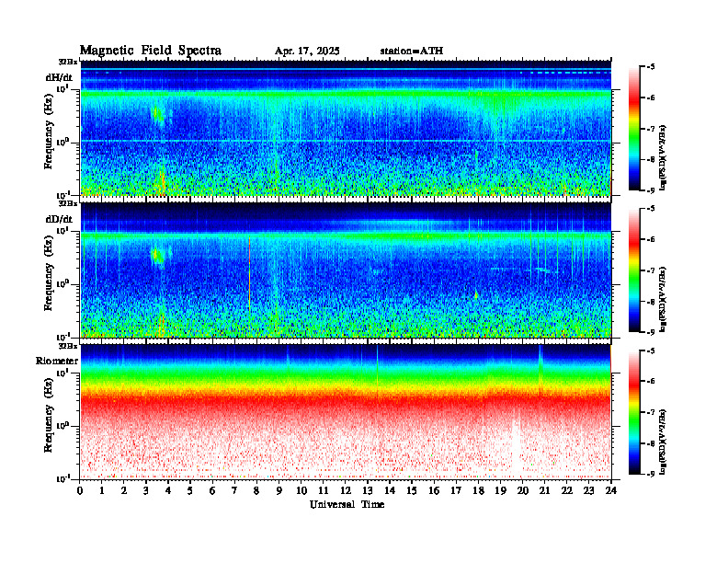Click the log PSD label beside dH/dt color bar

[664, 157]
